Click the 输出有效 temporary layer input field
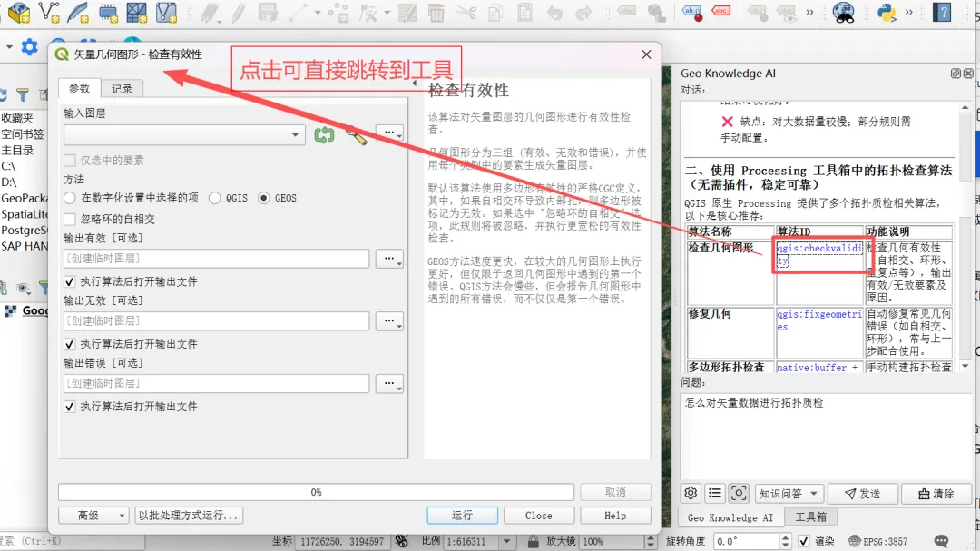Image resolution: width=980 pixels, height=551 pixels. (x=216, y=259)
